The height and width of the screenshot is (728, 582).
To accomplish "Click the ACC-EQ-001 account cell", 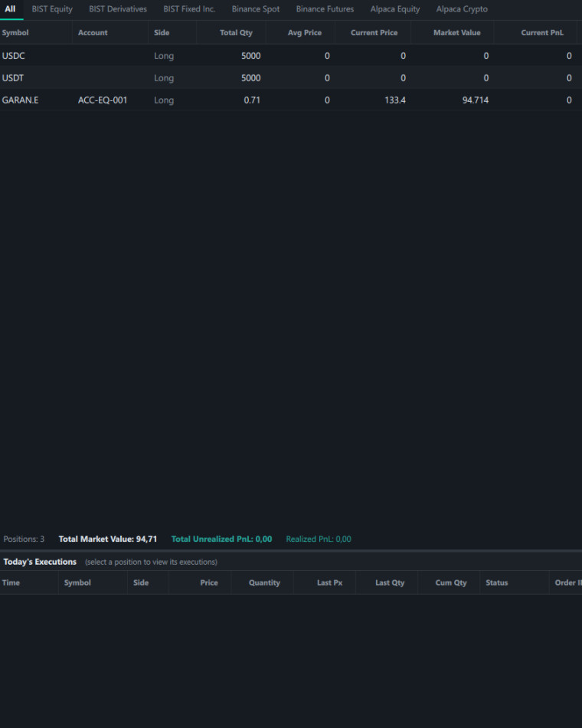I will click(103, 100).
